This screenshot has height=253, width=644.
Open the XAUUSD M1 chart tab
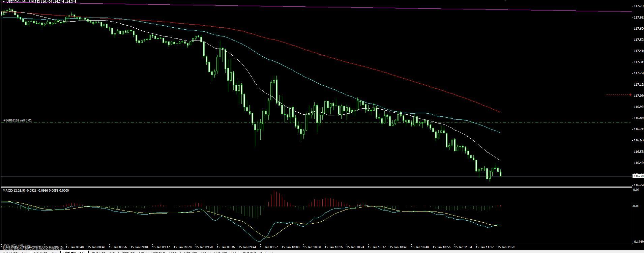45,252
